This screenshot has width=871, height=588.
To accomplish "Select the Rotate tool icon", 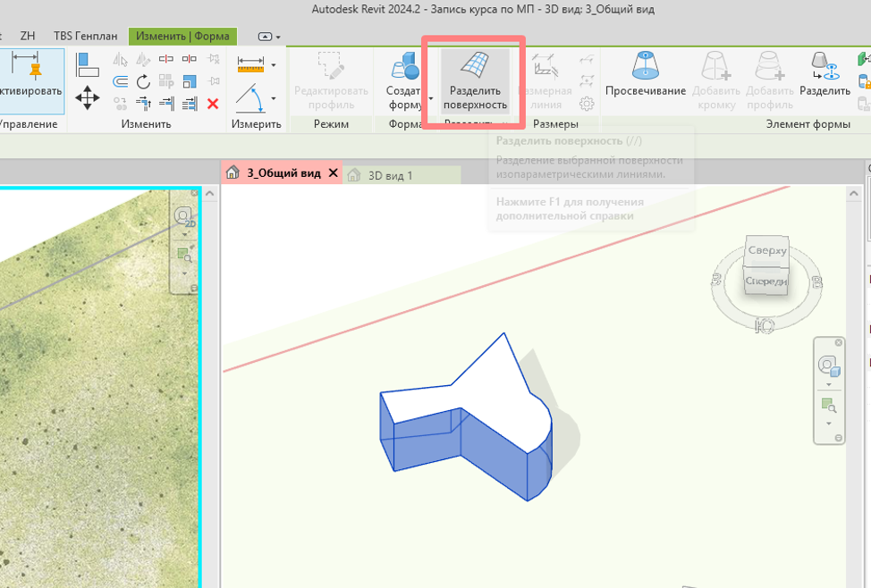I will pos(143,81).
